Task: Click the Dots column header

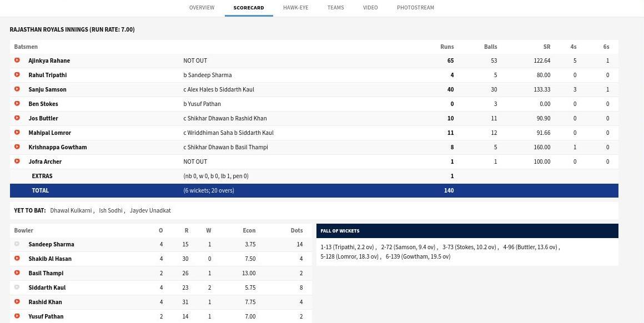Action: (x=296, y=231)
